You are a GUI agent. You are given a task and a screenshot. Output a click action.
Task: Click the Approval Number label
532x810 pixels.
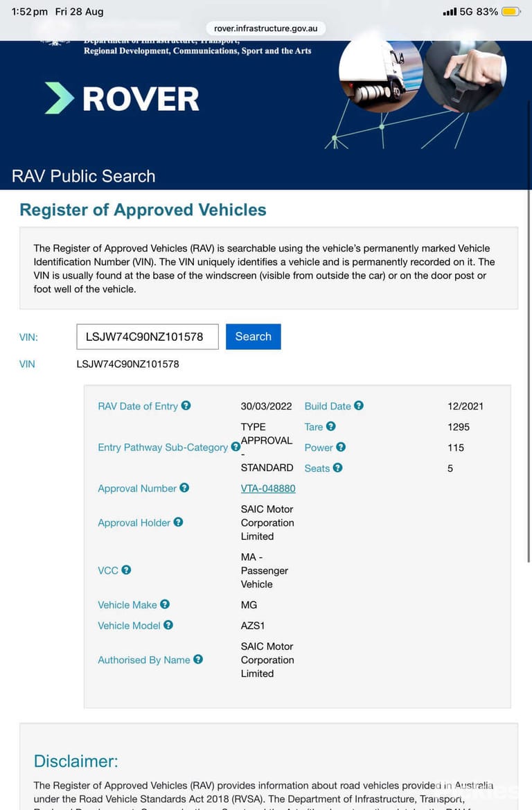click(x=137, y=488)
